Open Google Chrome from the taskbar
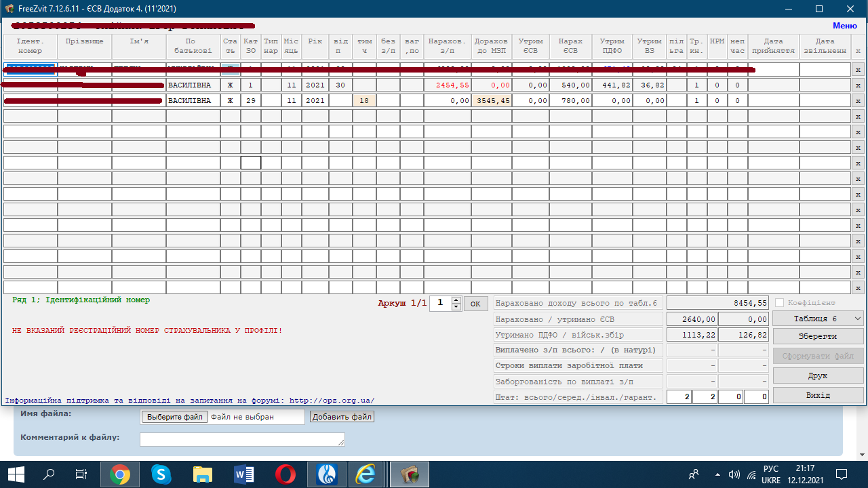 pyautogui.click(x=120, y=475)
